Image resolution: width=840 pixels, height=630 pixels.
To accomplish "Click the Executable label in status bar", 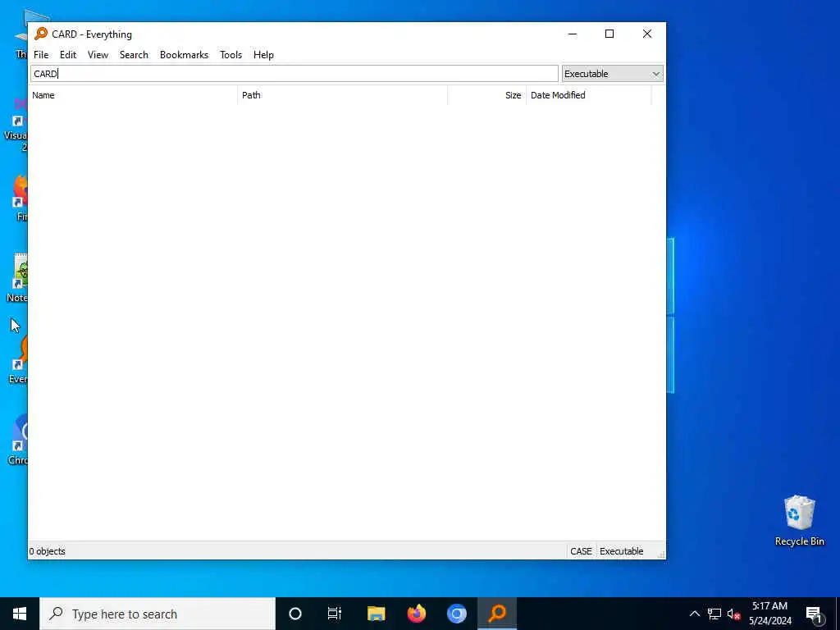I will tap(622, 551).
